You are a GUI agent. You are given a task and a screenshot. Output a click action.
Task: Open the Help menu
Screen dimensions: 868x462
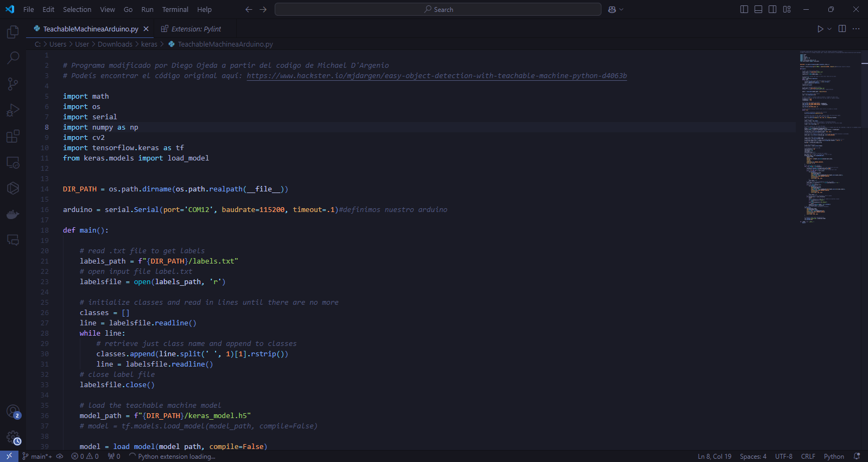[x=205, y=9]
